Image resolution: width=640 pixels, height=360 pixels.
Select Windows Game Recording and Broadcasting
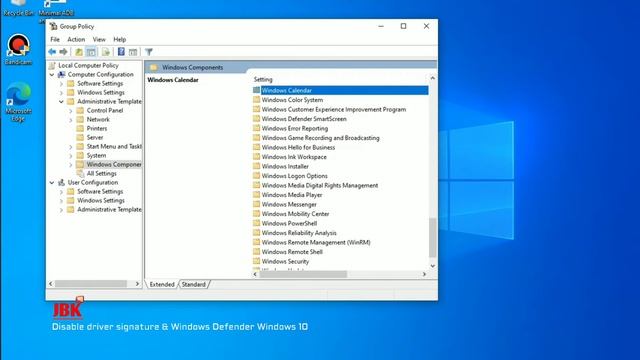point(320,138)
